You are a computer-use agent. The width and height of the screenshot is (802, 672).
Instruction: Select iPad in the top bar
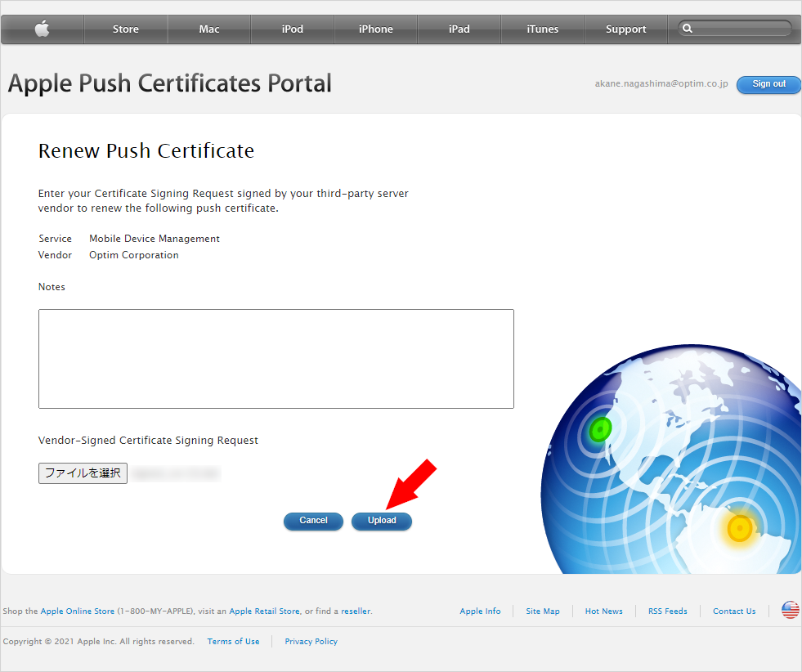[x=459, y=29]
